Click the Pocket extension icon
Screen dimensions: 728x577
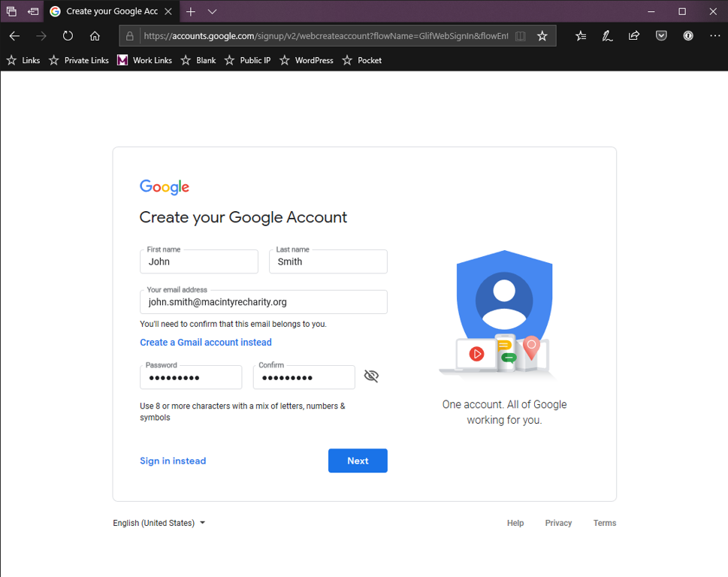pyautogui.click(x=661, y=36)
